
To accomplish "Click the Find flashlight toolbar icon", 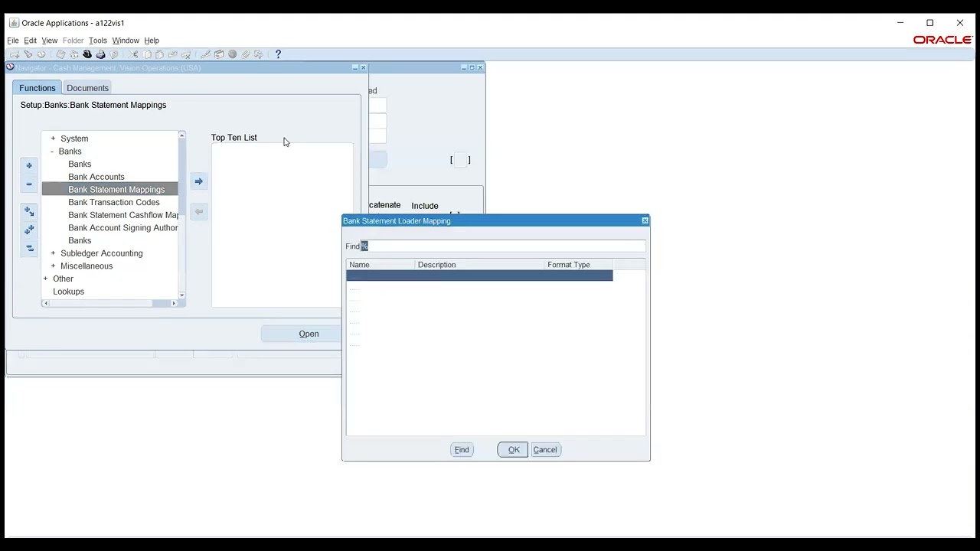I will coord(28,54).
